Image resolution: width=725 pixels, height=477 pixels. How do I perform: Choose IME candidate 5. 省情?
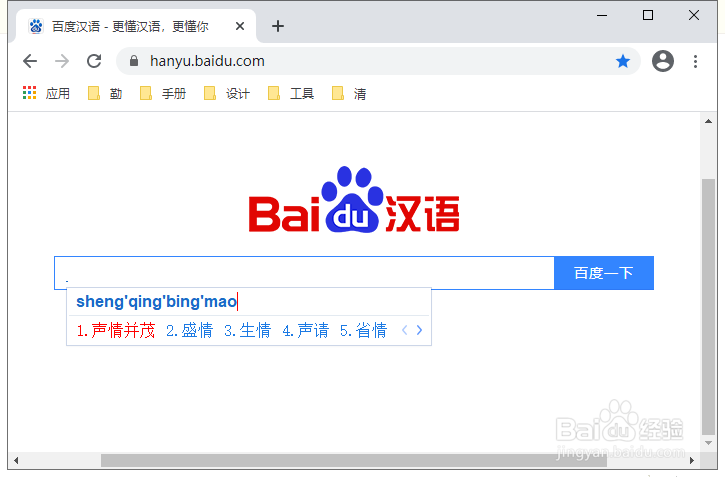pyautogui.click(x=363, y=330)
